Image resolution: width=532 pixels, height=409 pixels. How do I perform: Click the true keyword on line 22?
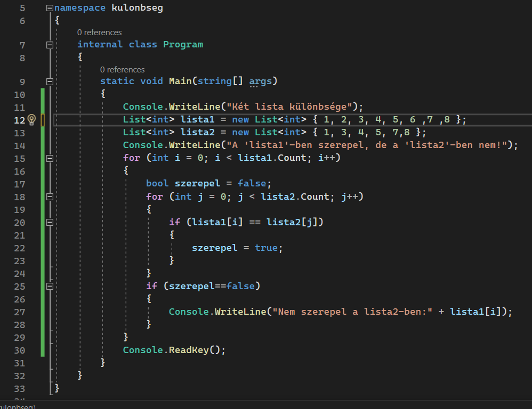(266, 248)
